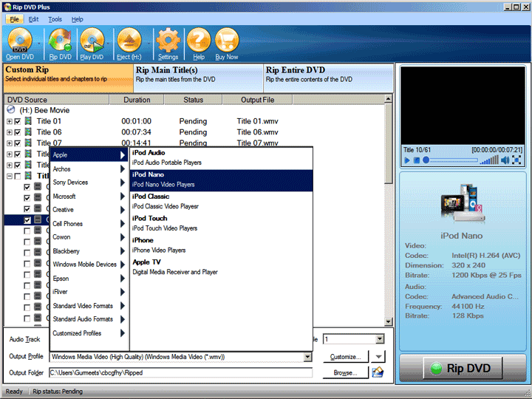The width and height of the screenshot is (532, 399).
Task: Click the Customize... button
Action: 345,357
